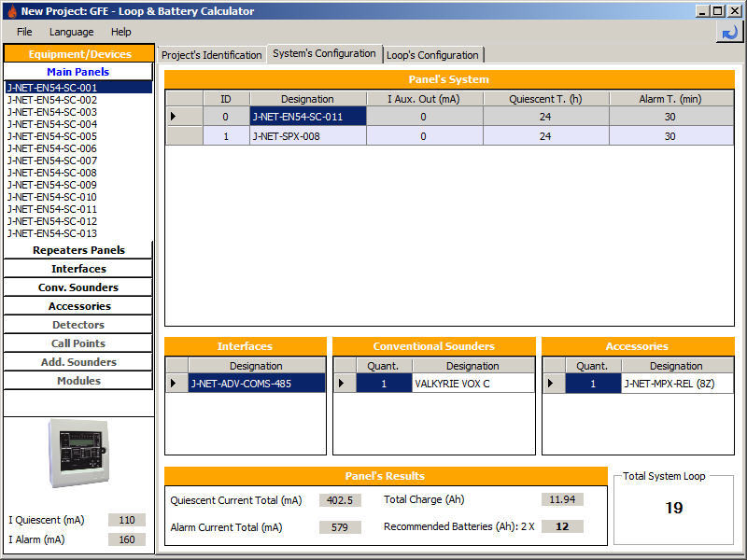The image size is (747, 560).
Task: Expand the Modules section in the sidebar
Action: point(78,380)
